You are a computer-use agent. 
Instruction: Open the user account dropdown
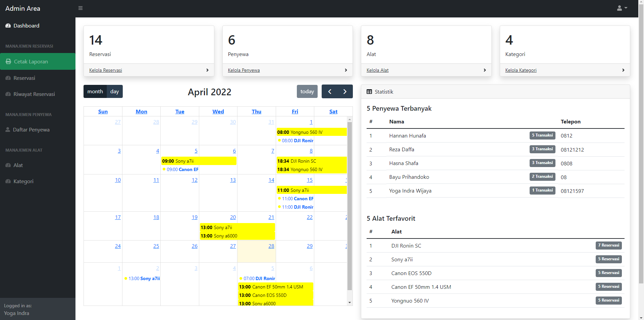(622, 8)
